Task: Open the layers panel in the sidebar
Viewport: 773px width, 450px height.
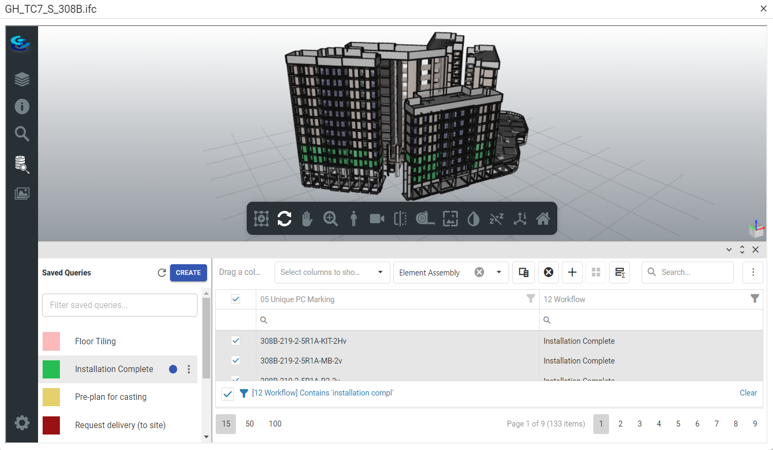Action: tap(22, 79)
